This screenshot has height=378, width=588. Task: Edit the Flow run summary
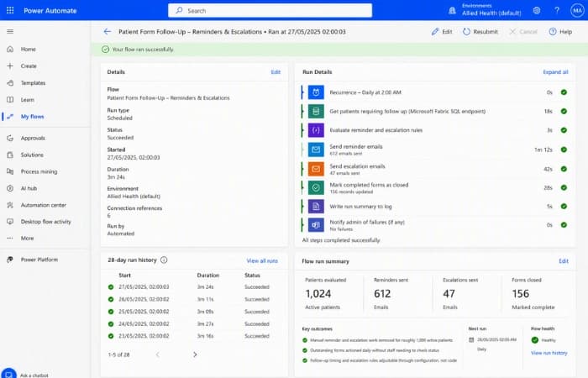[564, 261]
